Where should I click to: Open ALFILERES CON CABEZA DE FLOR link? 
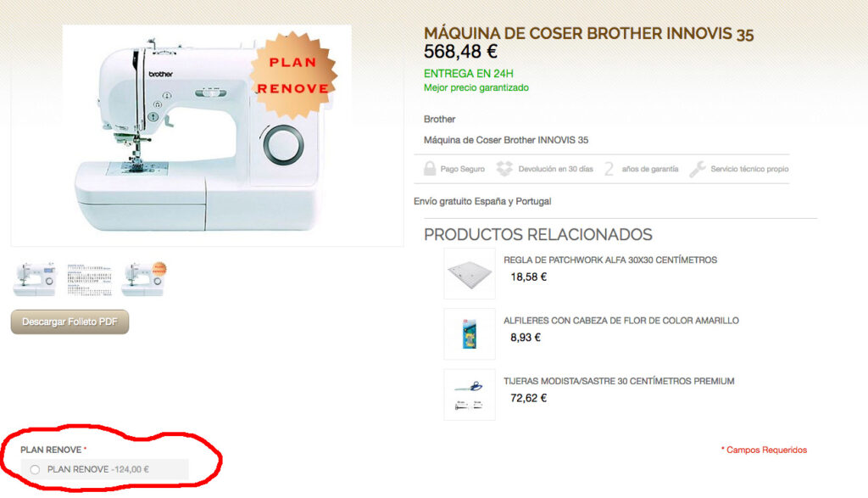[621, 320]
